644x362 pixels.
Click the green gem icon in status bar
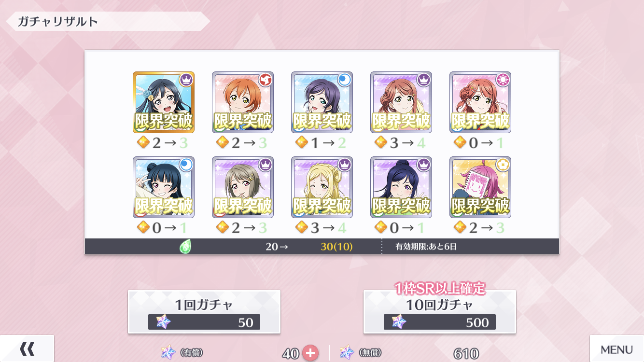185,247
